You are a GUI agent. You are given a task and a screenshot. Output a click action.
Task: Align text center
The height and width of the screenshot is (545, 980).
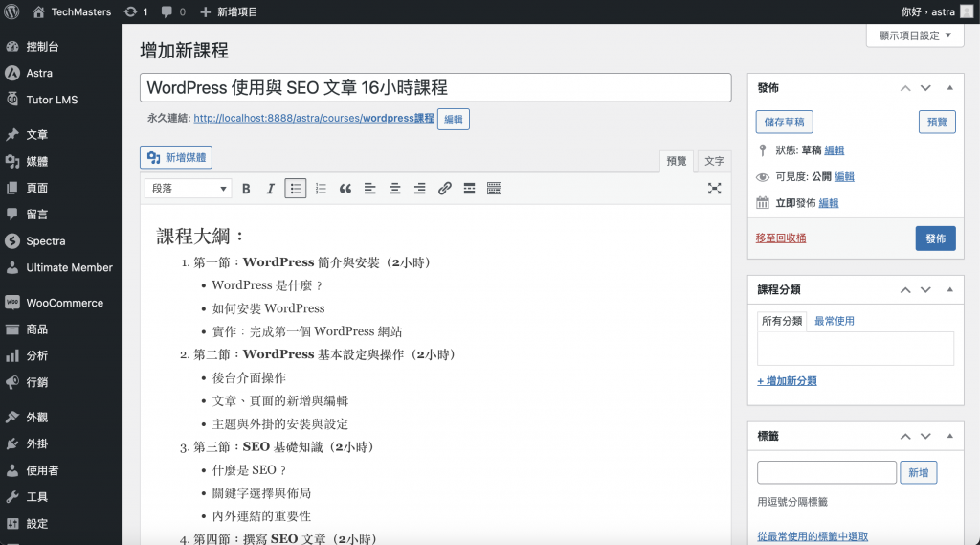[395, 189]
